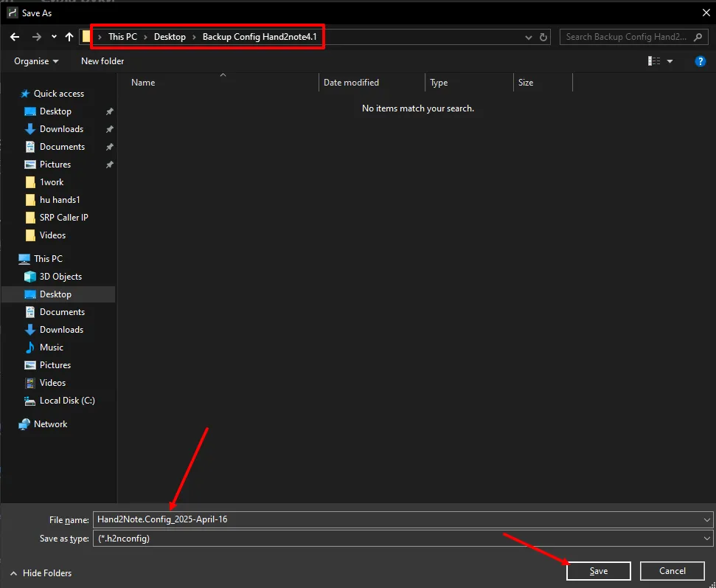Select the Music folder under This PC
The image size is (716, 588).
pyautogui.click(x=52, y=347)
